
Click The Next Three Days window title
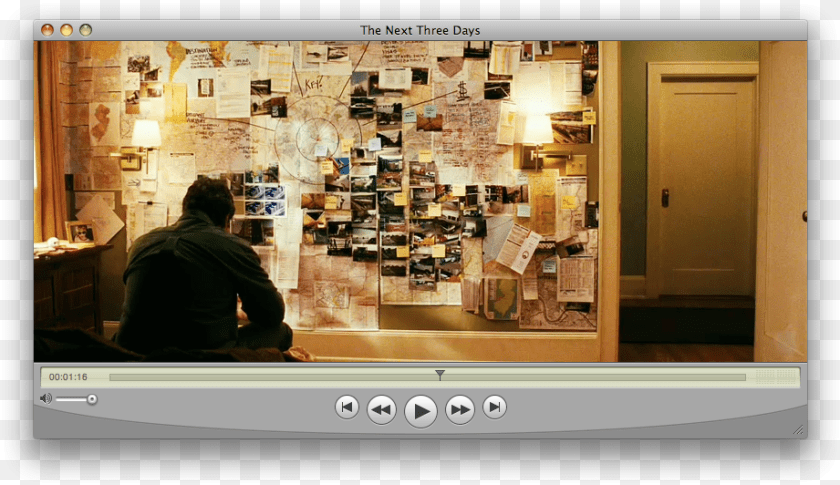420,31
